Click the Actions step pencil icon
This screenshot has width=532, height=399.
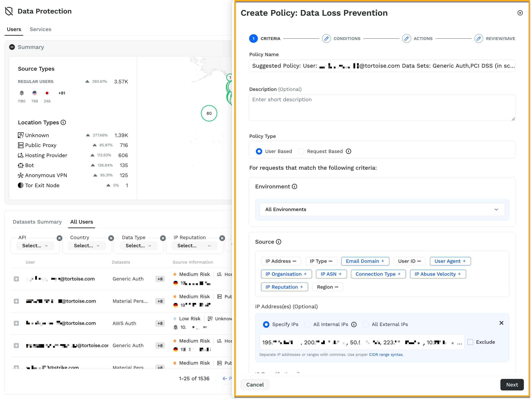(x=406, y=39)
